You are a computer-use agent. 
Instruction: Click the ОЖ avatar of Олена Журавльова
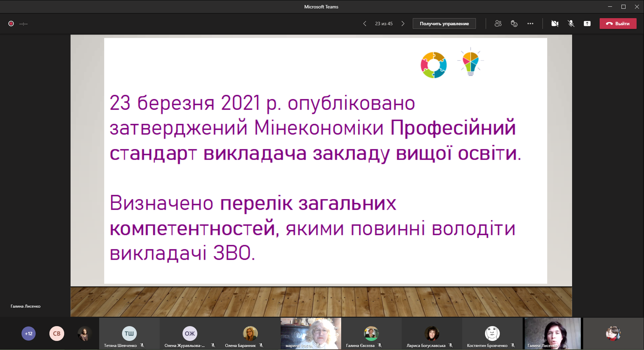(190, 334)
